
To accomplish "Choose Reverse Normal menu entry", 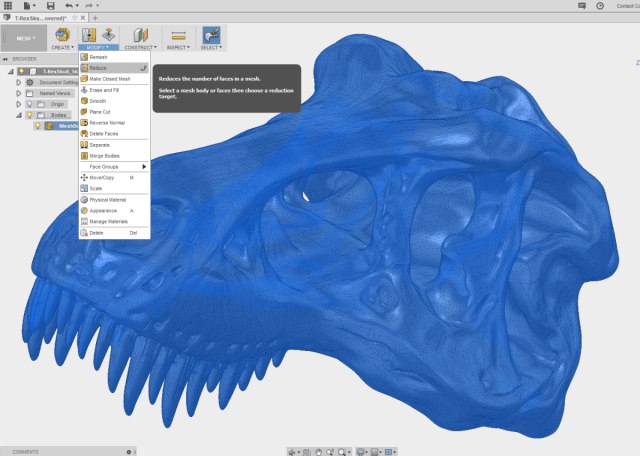I will [114, 123].
